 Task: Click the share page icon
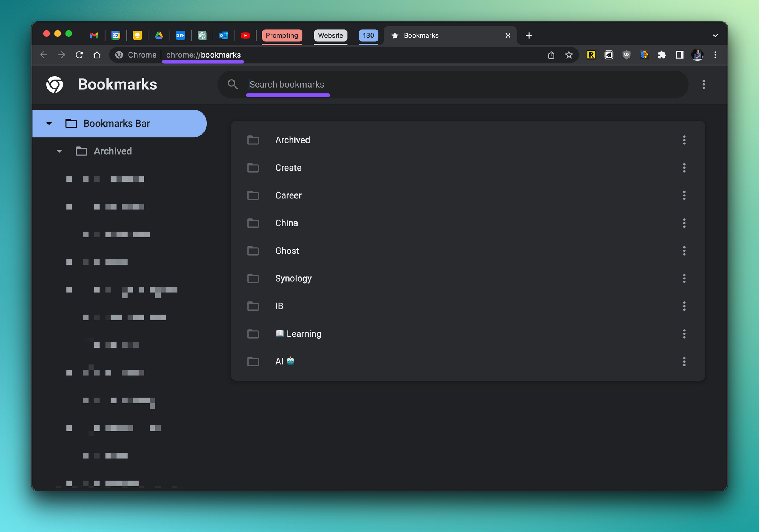pos(551,55)
